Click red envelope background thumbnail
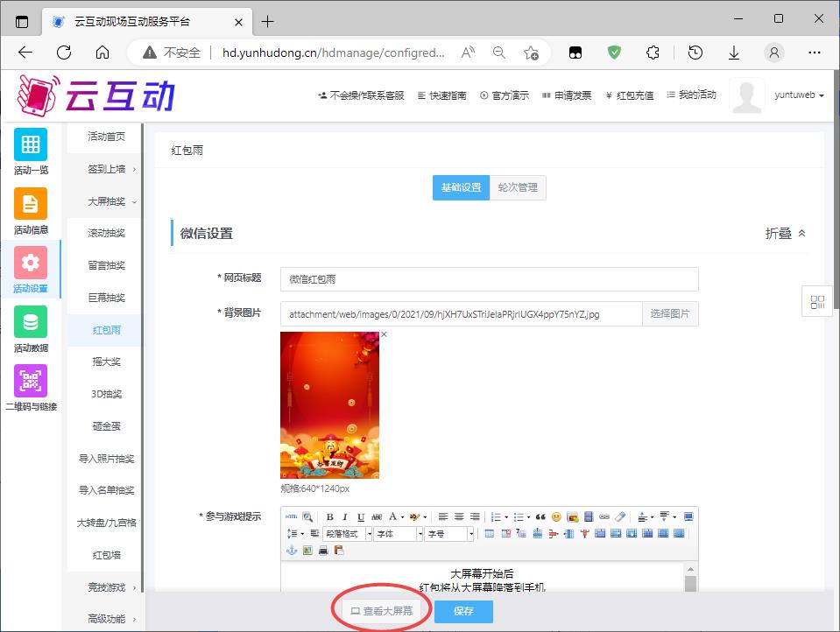Screen dimensions: 840x632 click(x=329, y=405)
